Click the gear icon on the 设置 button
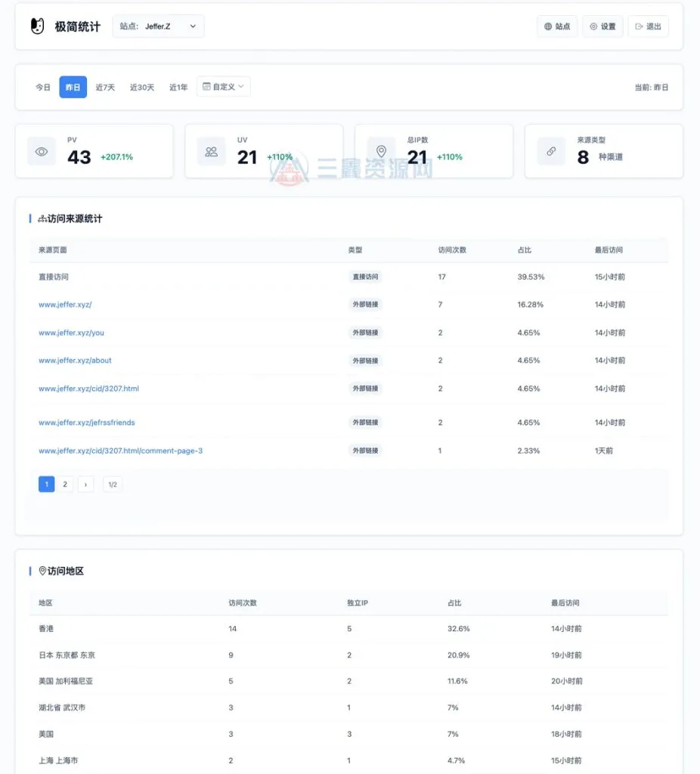 [x=593, y=26]
